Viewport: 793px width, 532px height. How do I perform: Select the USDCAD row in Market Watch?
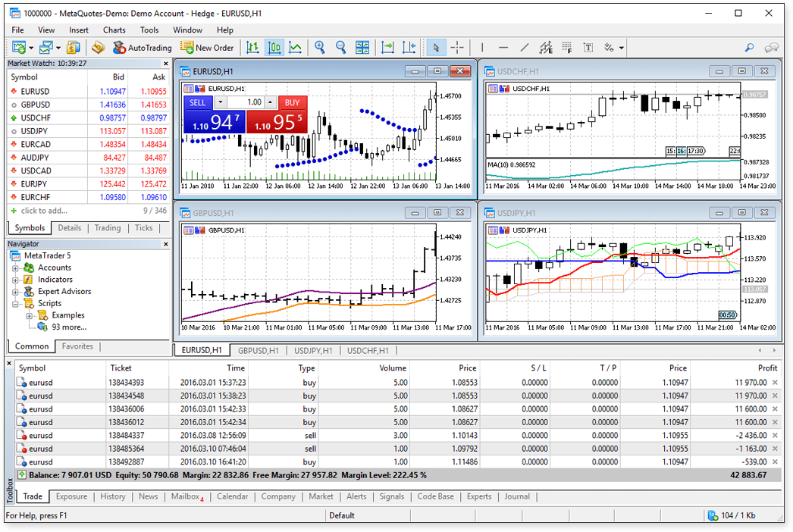[x=88, y=171]
